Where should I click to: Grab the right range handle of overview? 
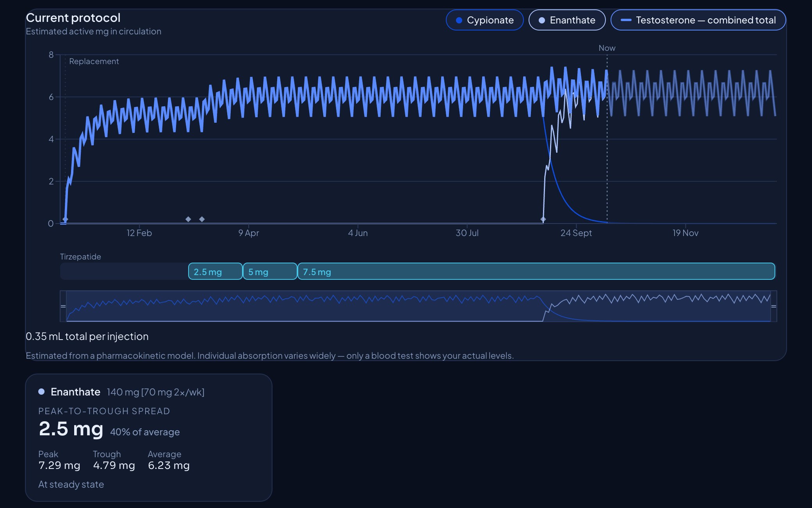pyautogui.click(x=774, y=306)
